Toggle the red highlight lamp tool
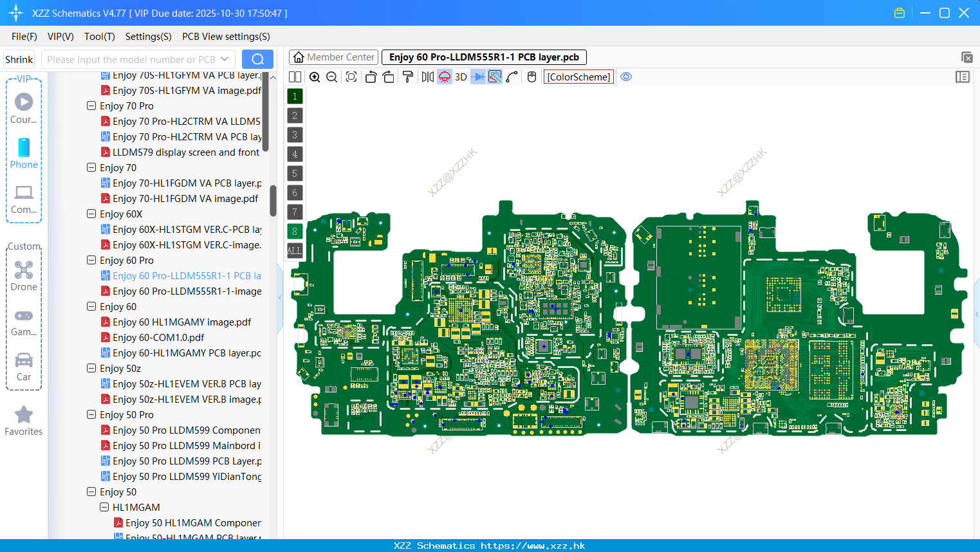Viewport: 980px width, 552px height. (445, 77)
